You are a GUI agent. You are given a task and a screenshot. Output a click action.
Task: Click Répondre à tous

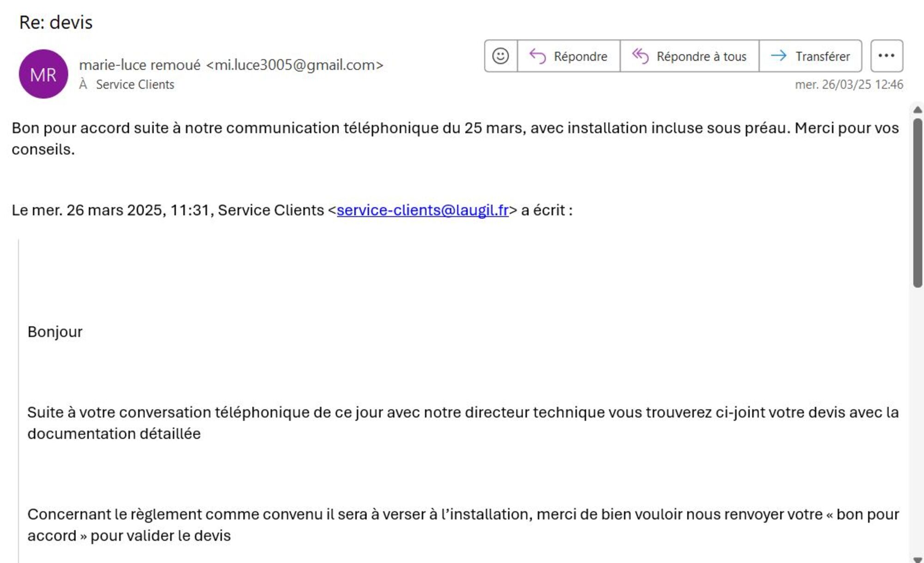[x=689, y=56]
